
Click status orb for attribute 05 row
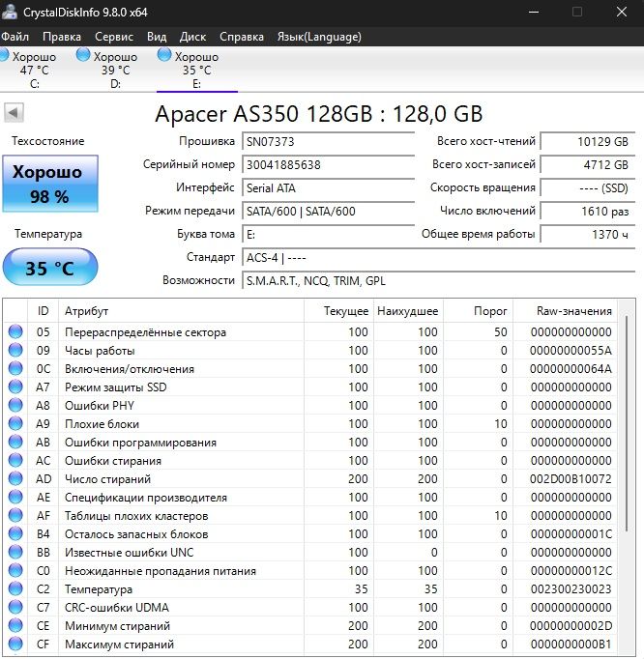point(15,331)
